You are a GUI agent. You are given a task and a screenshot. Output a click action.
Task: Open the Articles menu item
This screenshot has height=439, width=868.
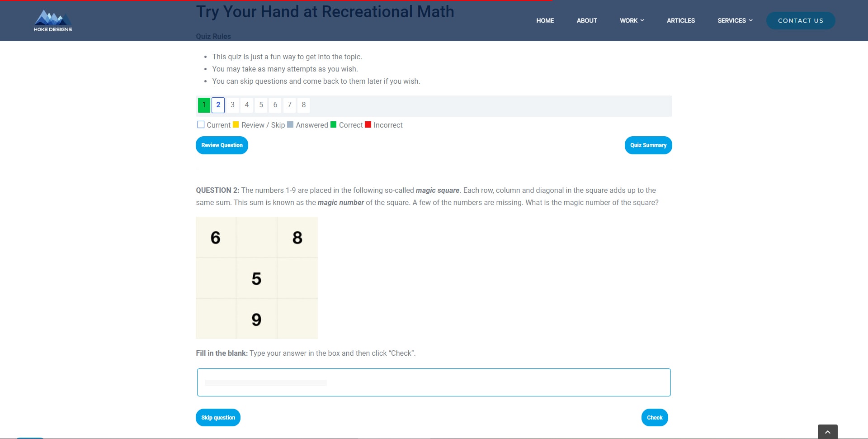coord(680,20)
